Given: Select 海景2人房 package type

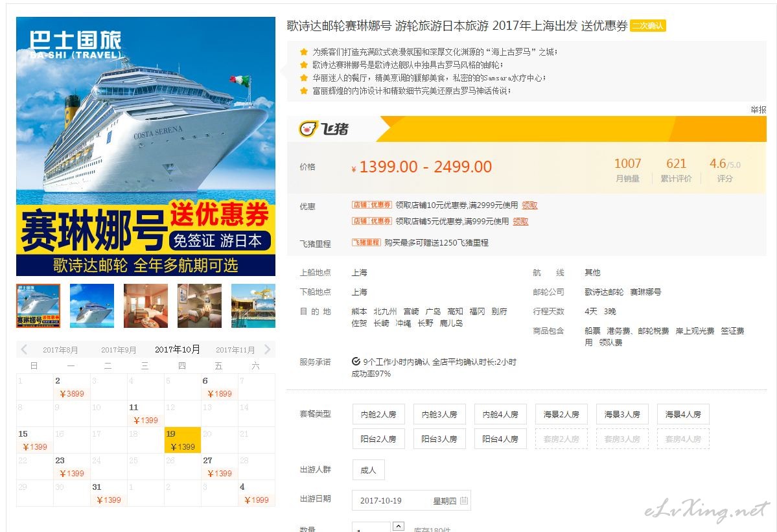Looking at the screenshot, I should click(561, 414).
